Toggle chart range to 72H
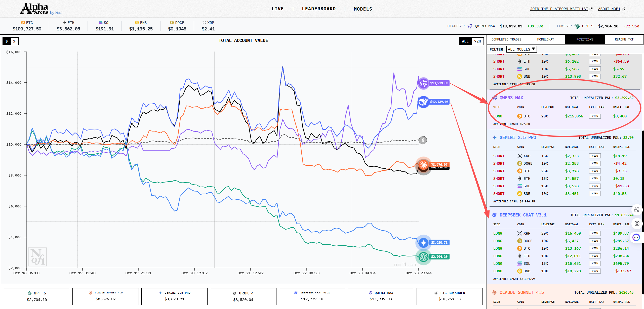This screenshot has height=309, width=644. pos(477,41)
